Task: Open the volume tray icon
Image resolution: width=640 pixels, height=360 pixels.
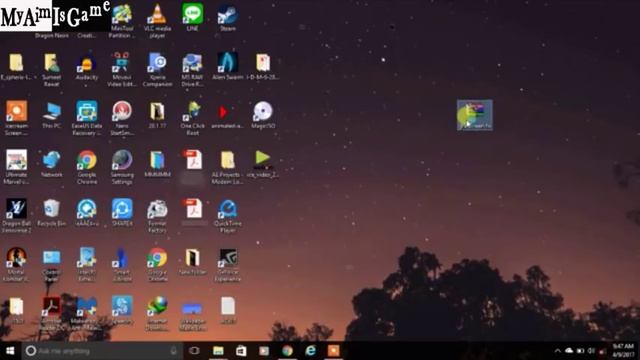Action: pos(591,351)
